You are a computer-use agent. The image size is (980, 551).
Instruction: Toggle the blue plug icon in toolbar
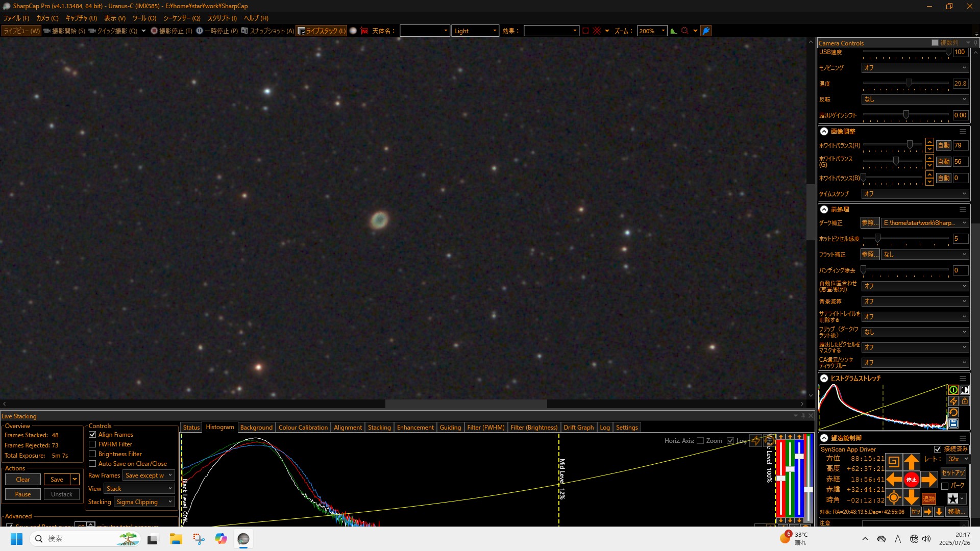(x=706, y=31)
